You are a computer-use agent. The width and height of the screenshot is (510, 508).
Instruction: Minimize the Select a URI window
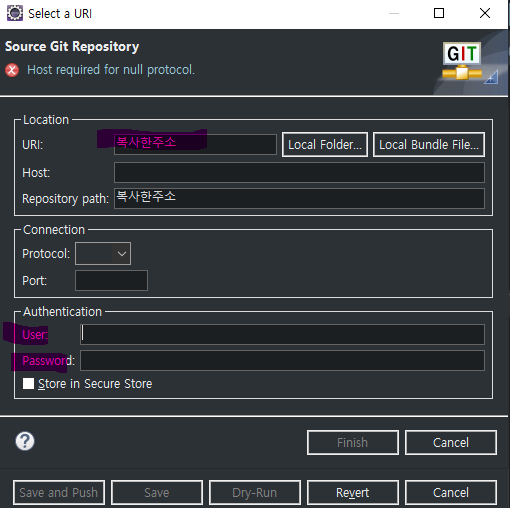[x=394, y=13]
